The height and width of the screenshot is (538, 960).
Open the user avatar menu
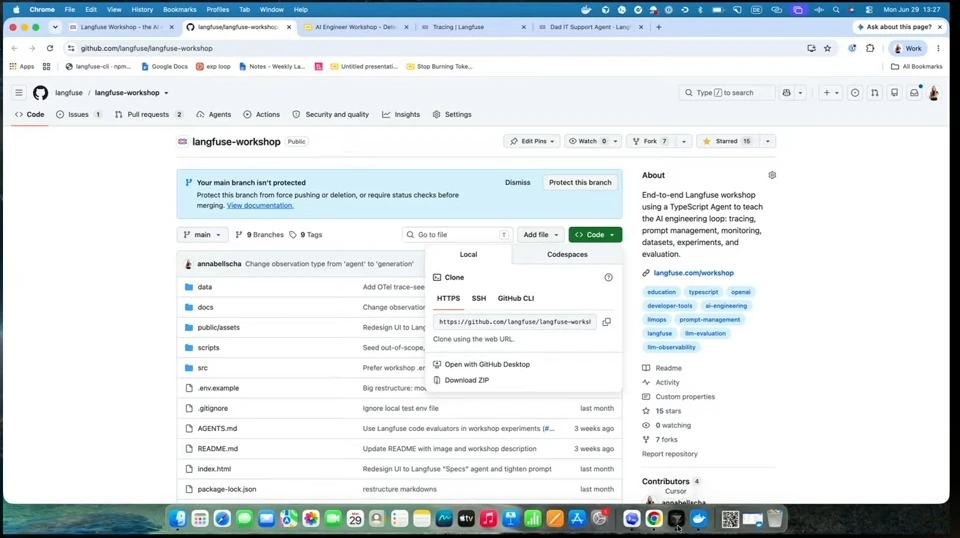(x=934, y=93)
